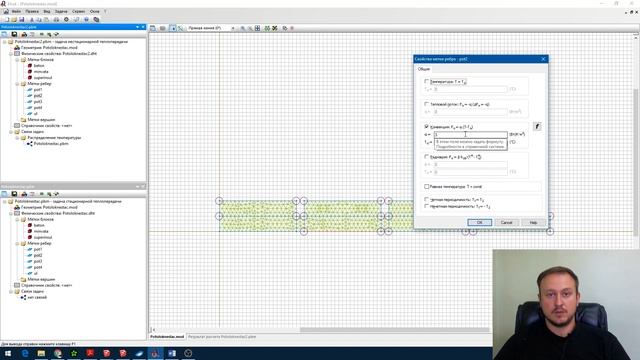This screenshot has height=360, width=640.
Task: Click the Zoom Out magnifier icon
Action: tap(250, 28)
